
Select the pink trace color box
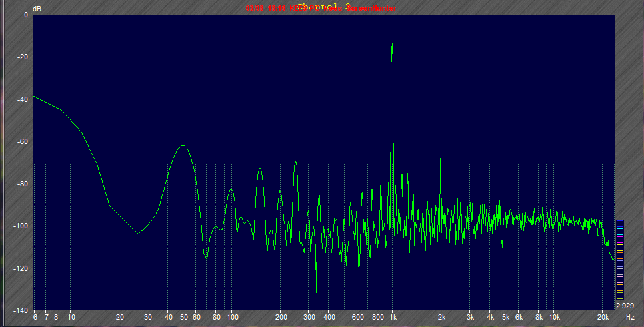(620, 280)
